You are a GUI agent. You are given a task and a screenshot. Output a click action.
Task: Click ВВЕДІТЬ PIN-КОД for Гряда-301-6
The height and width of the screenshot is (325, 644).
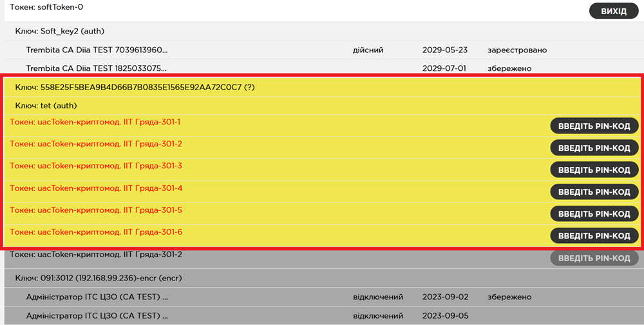tap(594, 235)
